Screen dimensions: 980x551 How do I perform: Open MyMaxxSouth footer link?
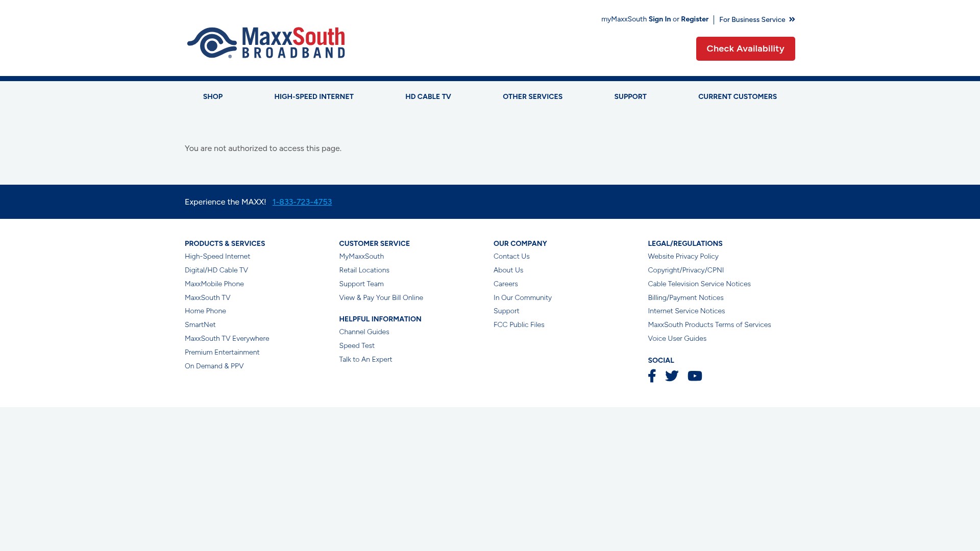tap(361, 257)
